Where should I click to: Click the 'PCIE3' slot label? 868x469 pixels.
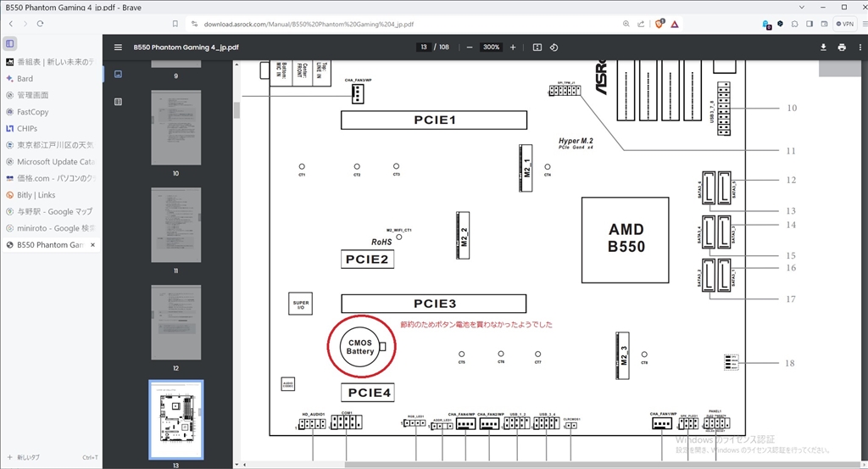pos(435,304)
